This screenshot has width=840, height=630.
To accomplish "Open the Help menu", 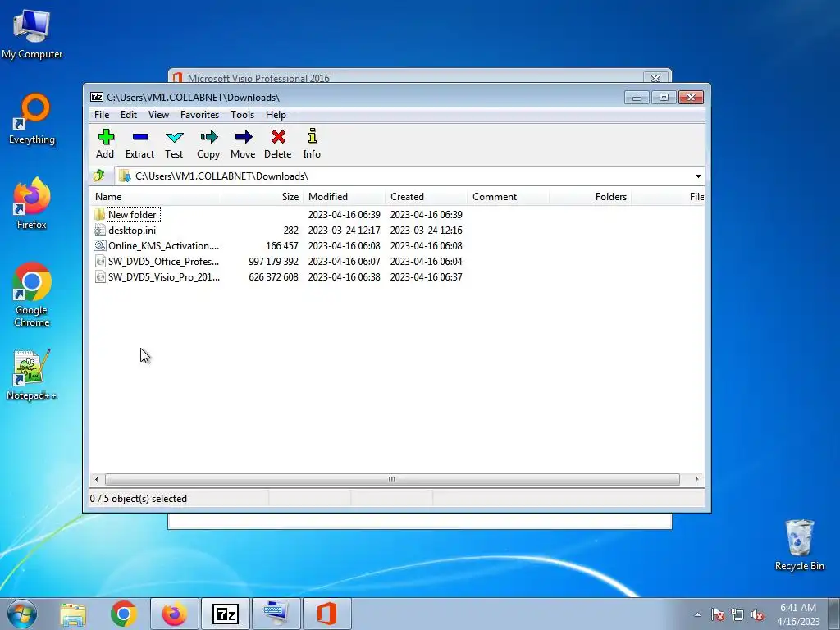I will coord(276,115).
